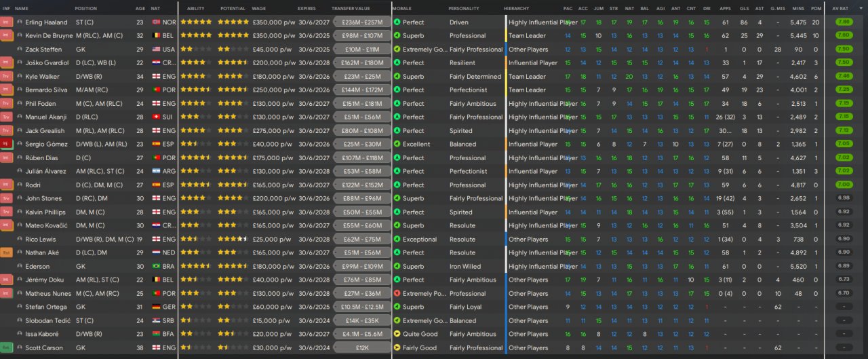Open the player info icon left of Issa Kaboré
Viewport: 868px width, 359px height.
[x=19, y=335]
